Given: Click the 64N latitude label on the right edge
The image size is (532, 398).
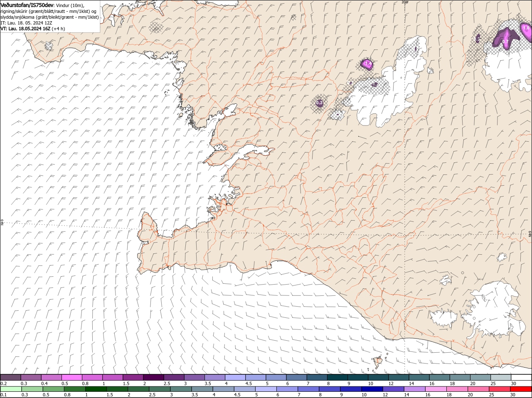Looking at the screenshot, I should 530,234.
